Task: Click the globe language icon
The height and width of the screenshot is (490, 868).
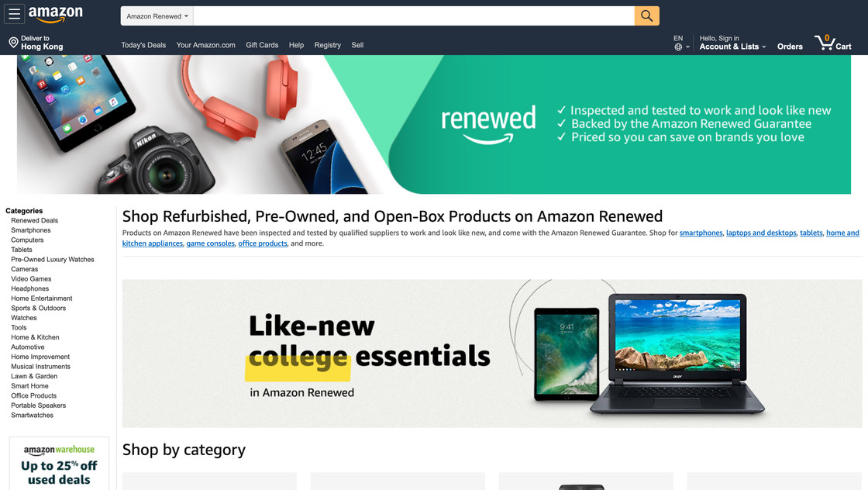Action: (678, 47)
